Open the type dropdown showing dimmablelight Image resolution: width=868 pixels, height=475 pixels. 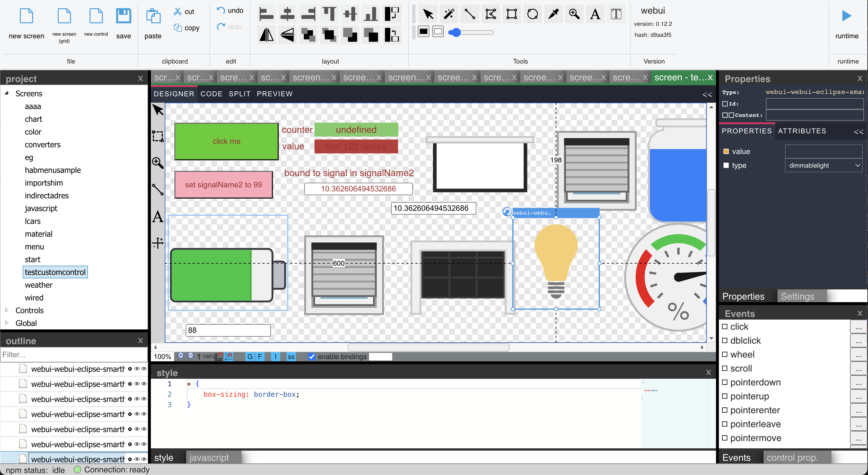tap(823, 165)
